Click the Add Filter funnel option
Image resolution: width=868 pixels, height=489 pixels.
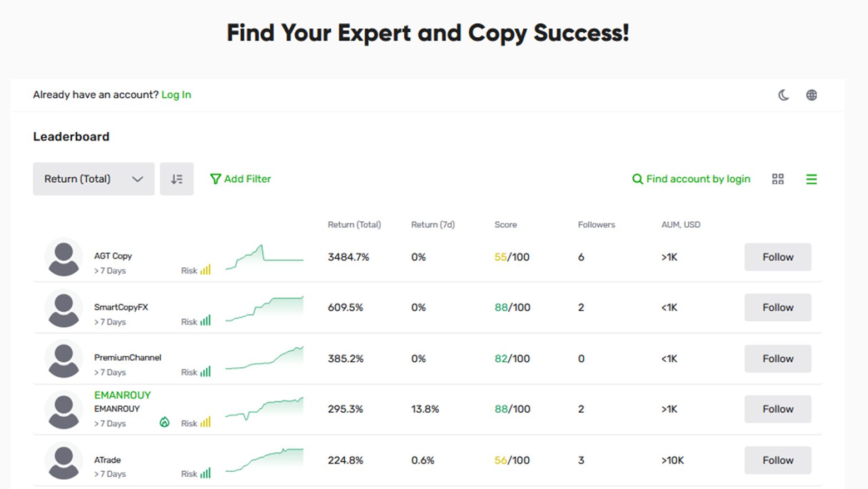click(x=241, y=179)
